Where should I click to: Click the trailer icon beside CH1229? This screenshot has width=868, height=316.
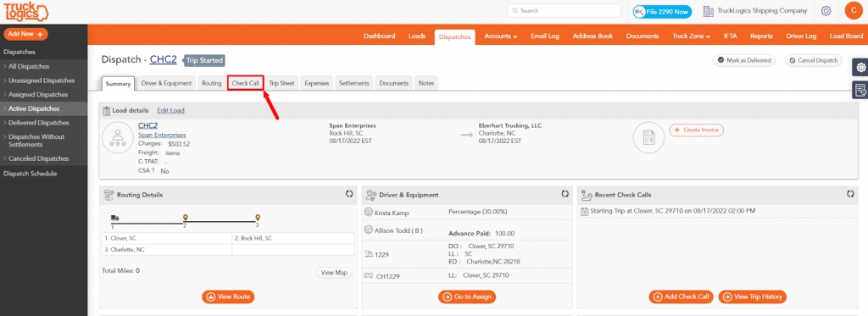coord(368,275)
